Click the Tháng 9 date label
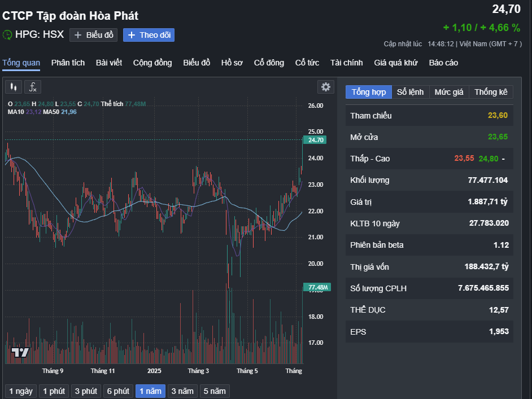Viewport: 532px width, 399px height. click(53, 371)
